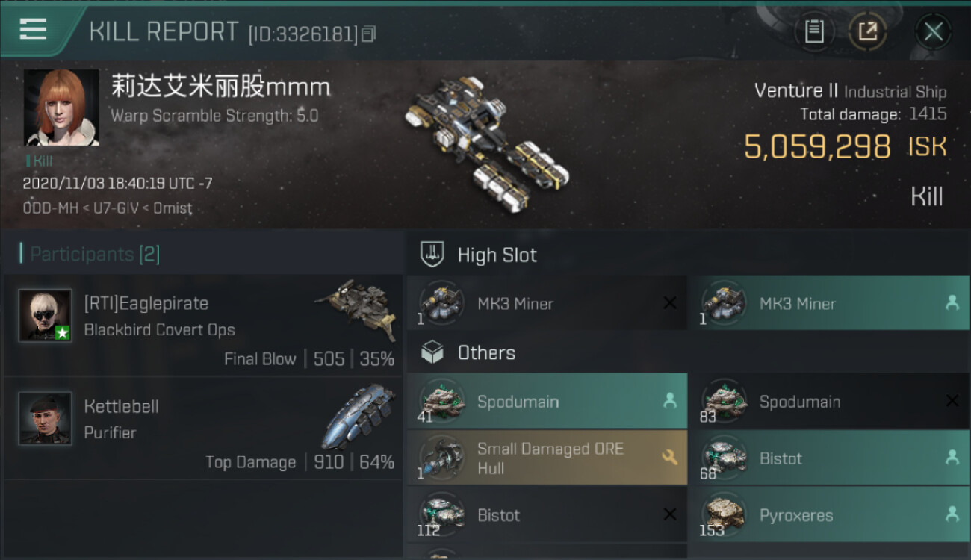The width and height of the screenshot is (971, 560).
Task: Copy the kill report ID icon
Action: pos(368,34)
